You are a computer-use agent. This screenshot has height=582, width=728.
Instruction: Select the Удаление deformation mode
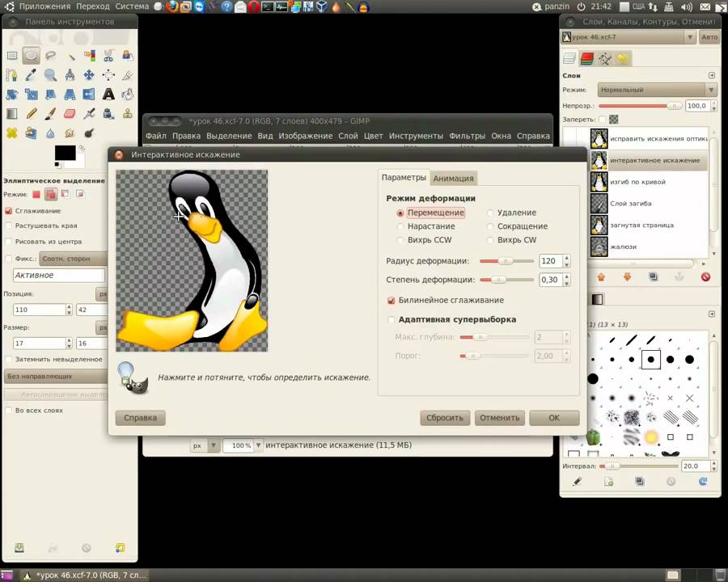[511, 213]
